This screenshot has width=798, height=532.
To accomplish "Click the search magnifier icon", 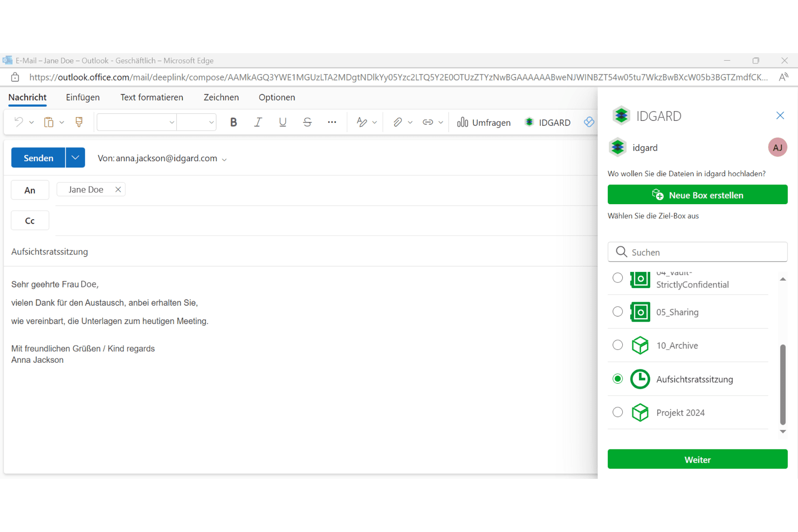I will click(621, 252).
